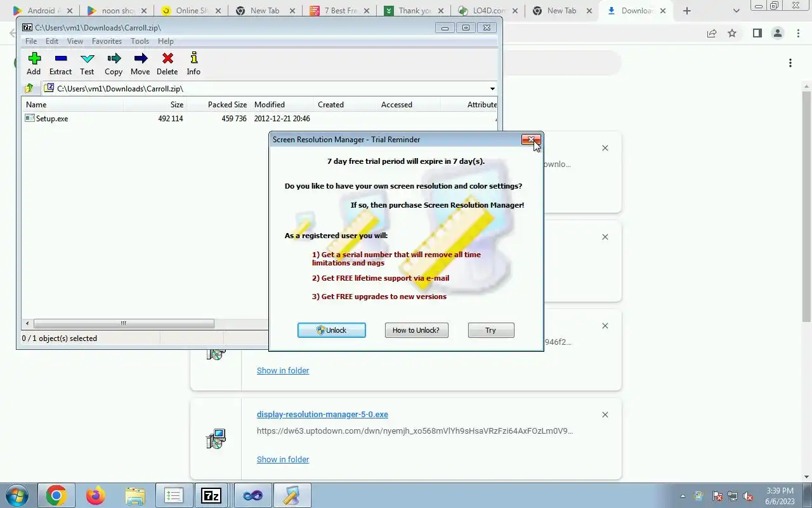This screenshot has width=812, height=508.
Task: Open the Favorites menu in 7-Zip
Action: [107, 41]
